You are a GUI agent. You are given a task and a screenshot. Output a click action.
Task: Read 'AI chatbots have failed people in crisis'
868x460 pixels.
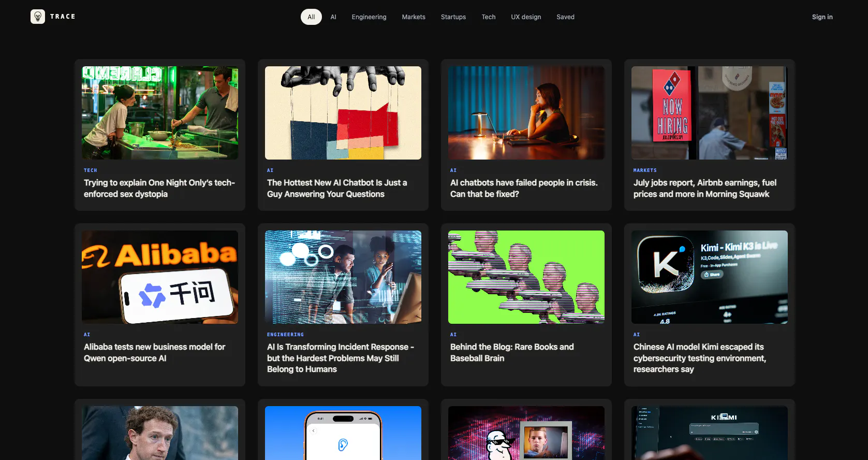524,189
